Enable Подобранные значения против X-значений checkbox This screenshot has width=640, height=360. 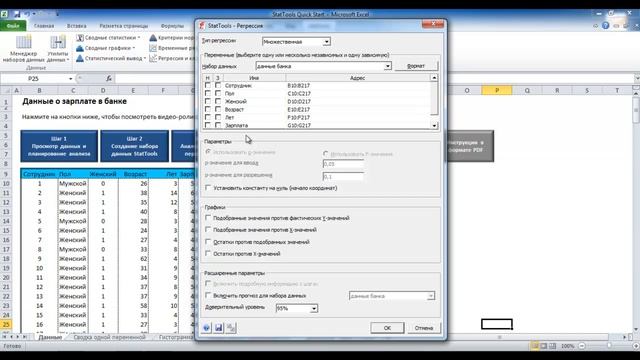click(208, 230)
